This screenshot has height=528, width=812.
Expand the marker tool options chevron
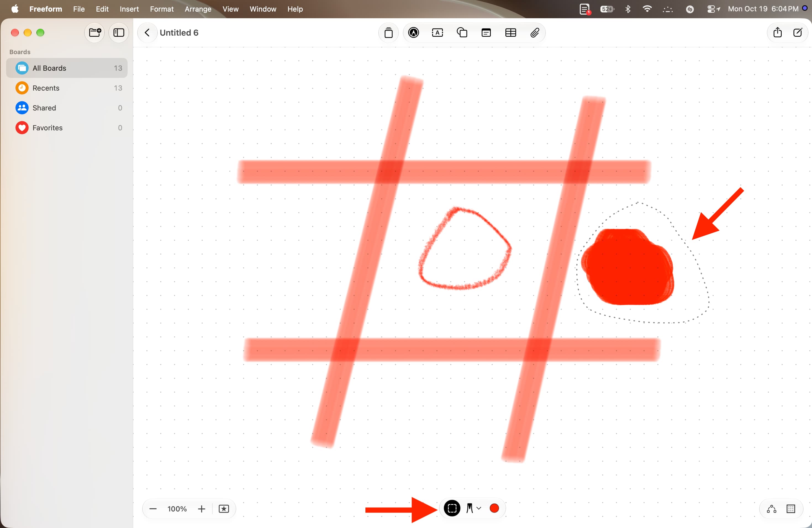click(479, 508)
